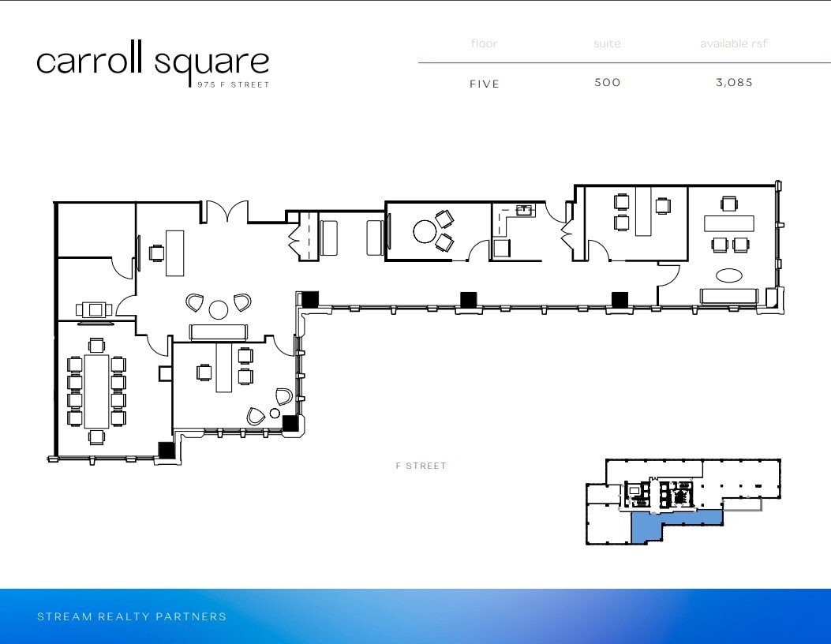Expand the suite column header

tap(607, 43)
